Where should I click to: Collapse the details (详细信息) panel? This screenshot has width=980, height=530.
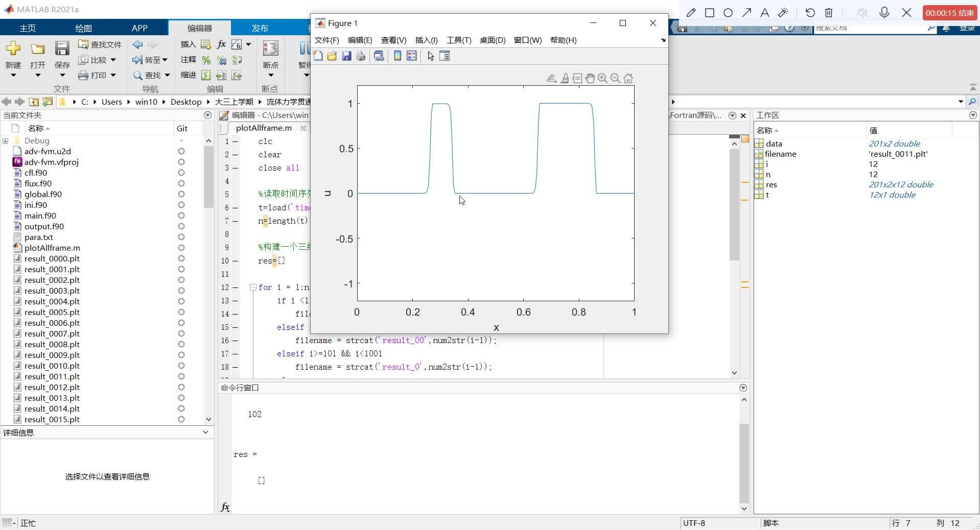205,432
